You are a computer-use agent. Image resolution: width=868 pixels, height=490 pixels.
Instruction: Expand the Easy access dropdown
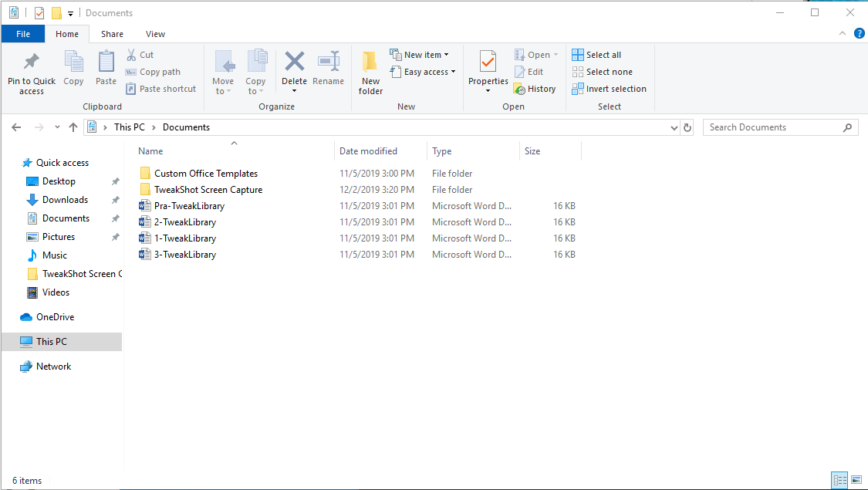[x=423, y=71]
